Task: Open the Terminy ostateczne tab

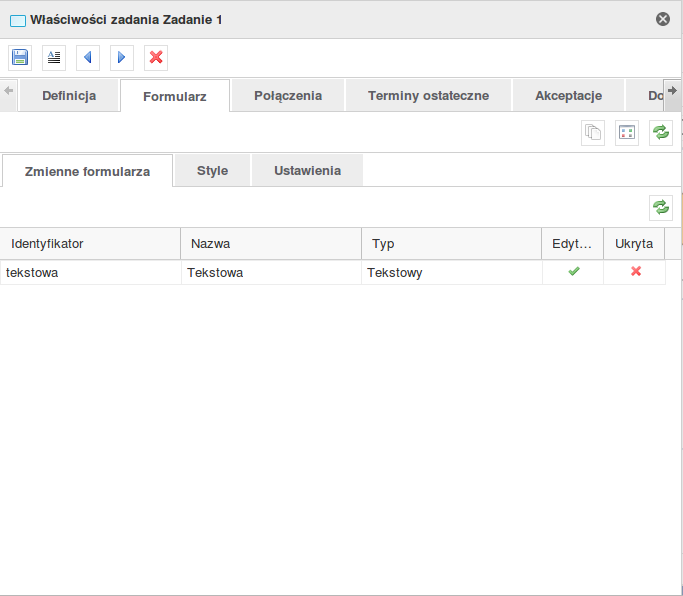Action: 428,96
